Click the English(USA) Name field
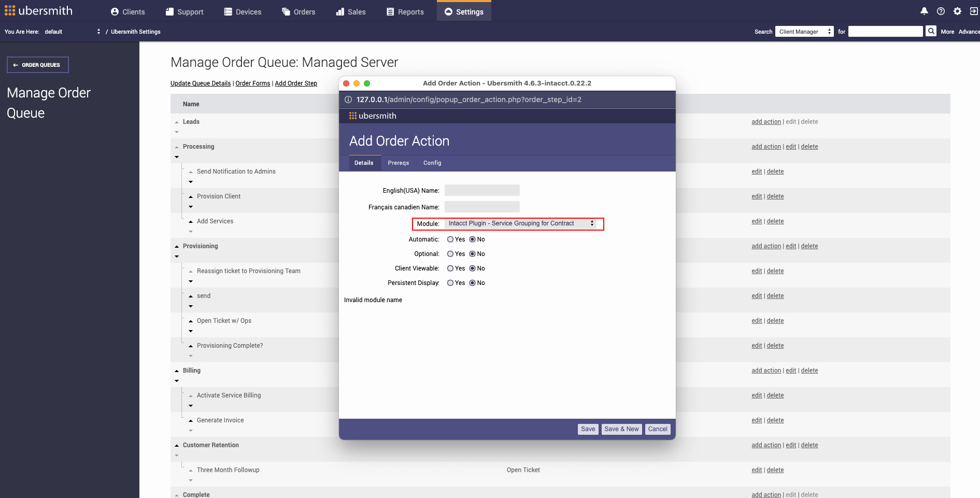The width and height of the screenshot is (980, 498). (482, 190)
